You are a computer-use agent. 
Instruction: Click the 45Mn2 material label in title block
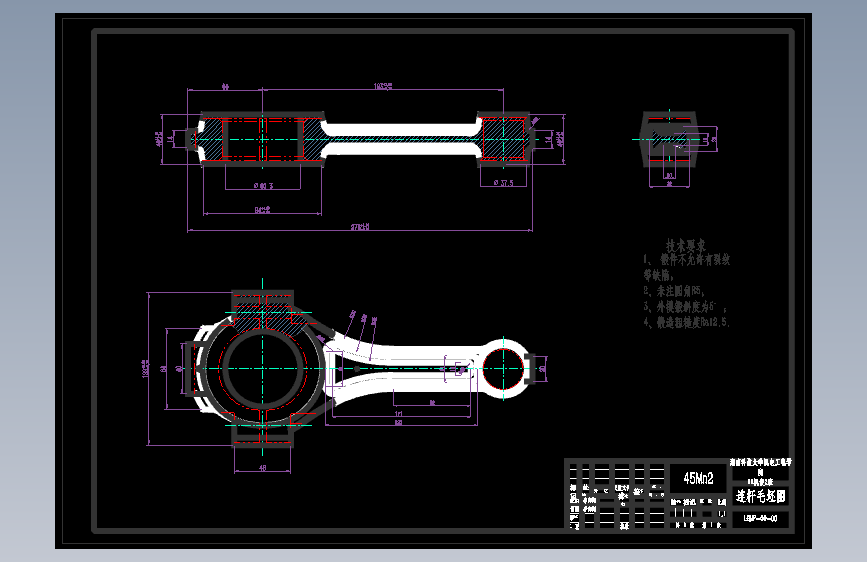[x=698, y=478]
